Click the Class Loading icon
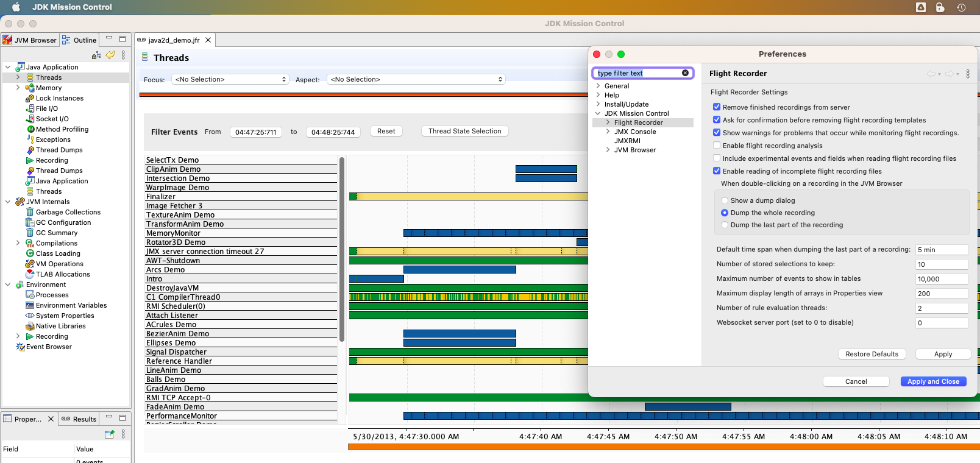The image size is (980, 463). point(30,253)
